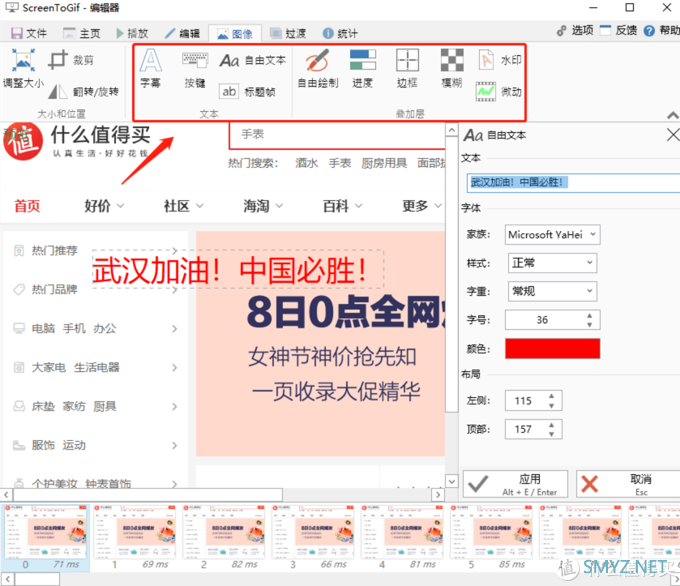
Task: Open 选项 options
Action: (575, 30)
